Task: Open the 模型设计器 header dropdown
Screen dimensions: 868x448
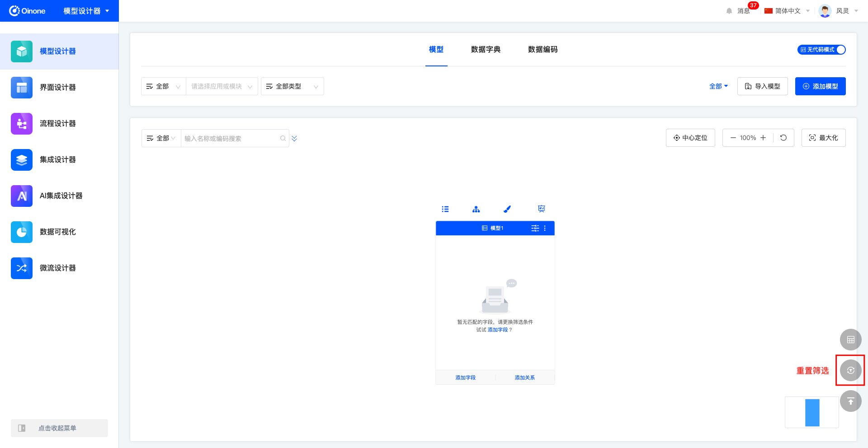Action: tap(86, 11)
